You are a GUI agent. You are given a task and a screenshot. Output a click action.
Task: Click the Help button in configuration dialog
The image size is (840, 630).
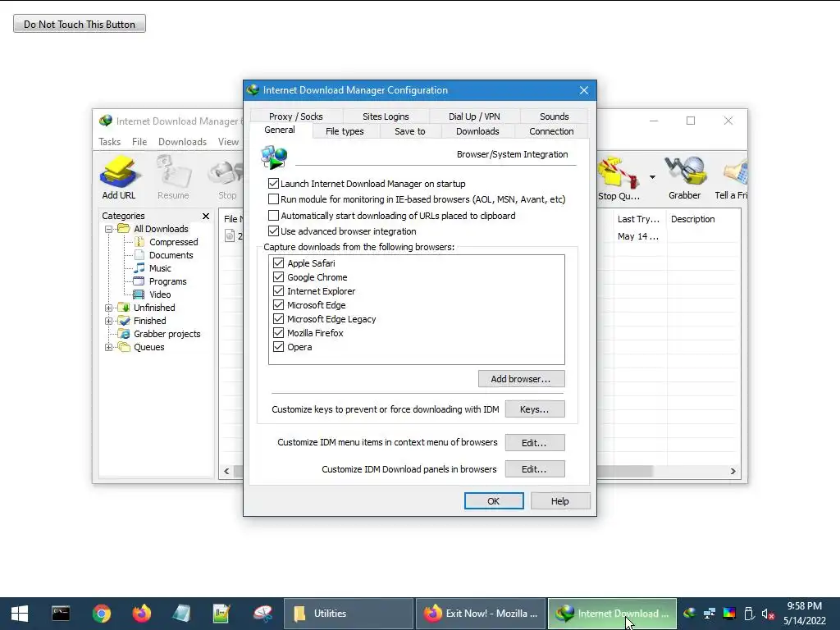(559, 501)
